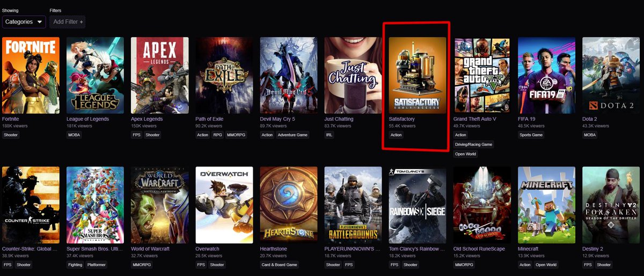Click the Just Chatting title link
The height and width of the screenshot is (276, 644).
click(x=339, y=119)
